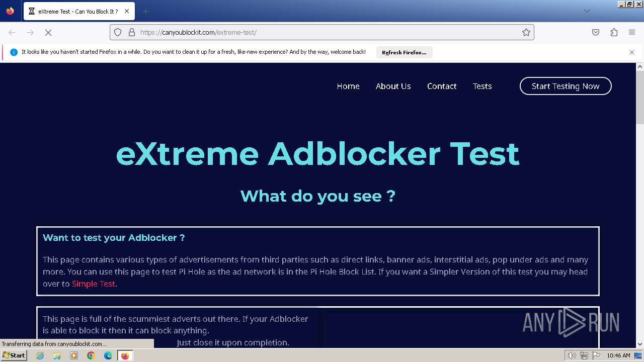Click the Refresh Firefox button

coord(404,52)
